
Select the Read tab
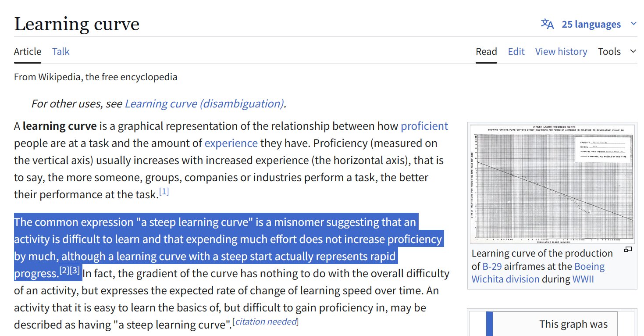486,52
